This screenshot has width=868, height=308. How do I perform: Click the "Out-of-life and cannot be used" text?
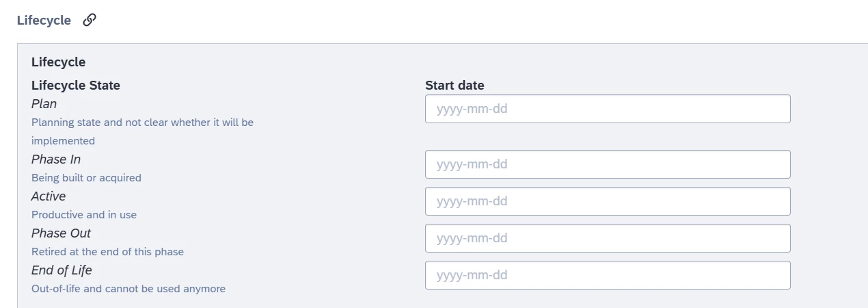(x=128, y=289)
